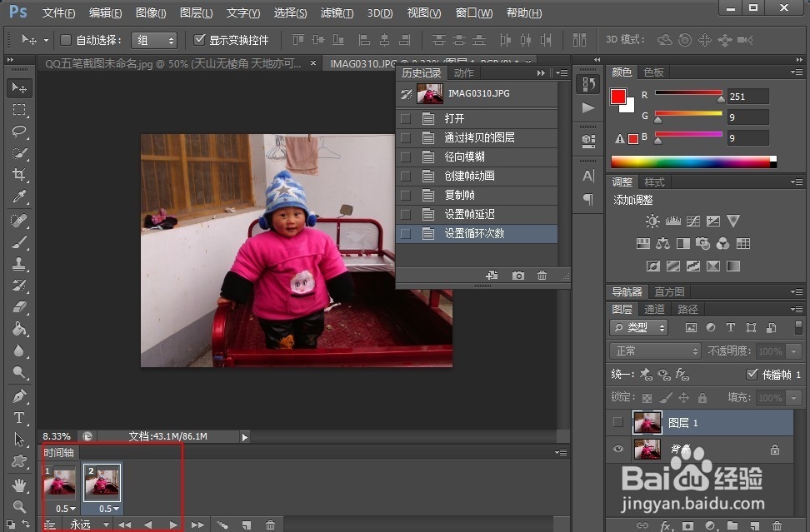
Task: Play the animation in the timeline
Action: pyautogui.click(x=172, y=525)
